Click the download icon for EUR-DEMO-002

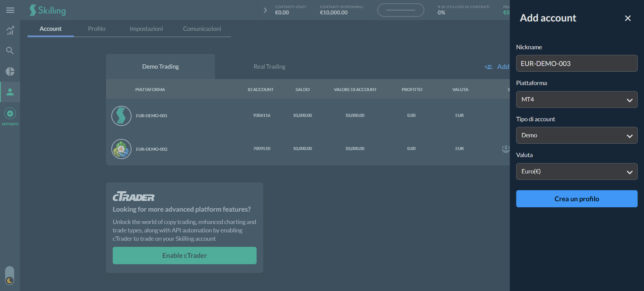click(x=505, y=149)
